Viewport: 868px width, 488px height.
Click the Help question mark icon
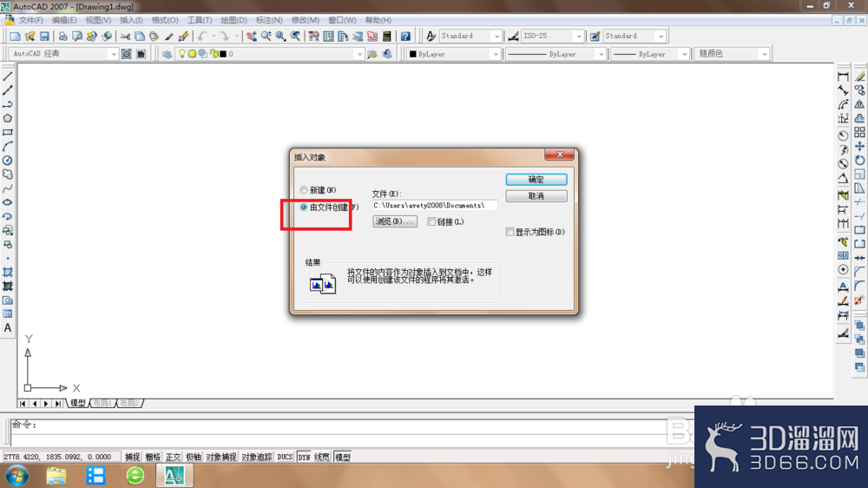coord(405,36)
